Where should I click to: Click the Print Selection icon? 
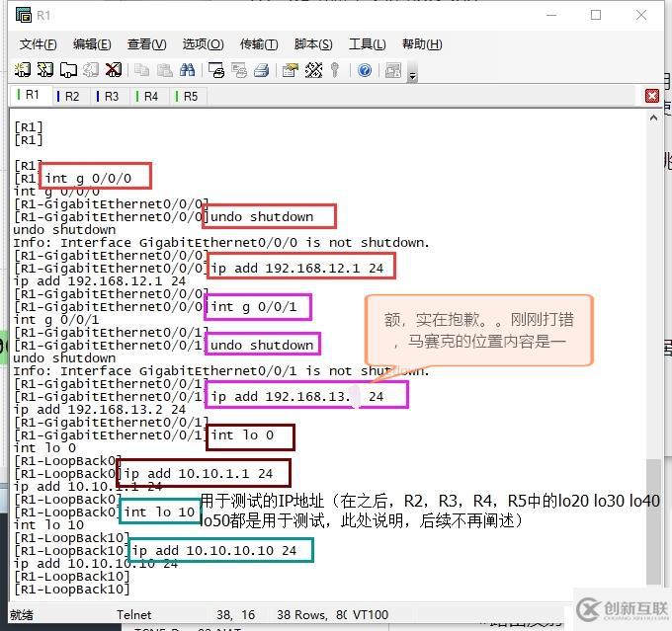[x=239, y=70]
